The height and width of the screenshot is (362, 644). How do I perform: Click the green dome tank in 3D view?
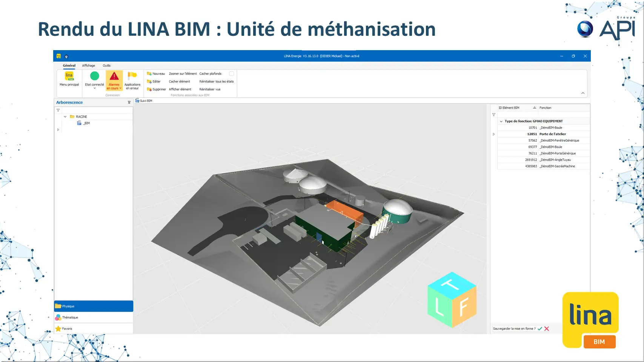tap(397, 211)
